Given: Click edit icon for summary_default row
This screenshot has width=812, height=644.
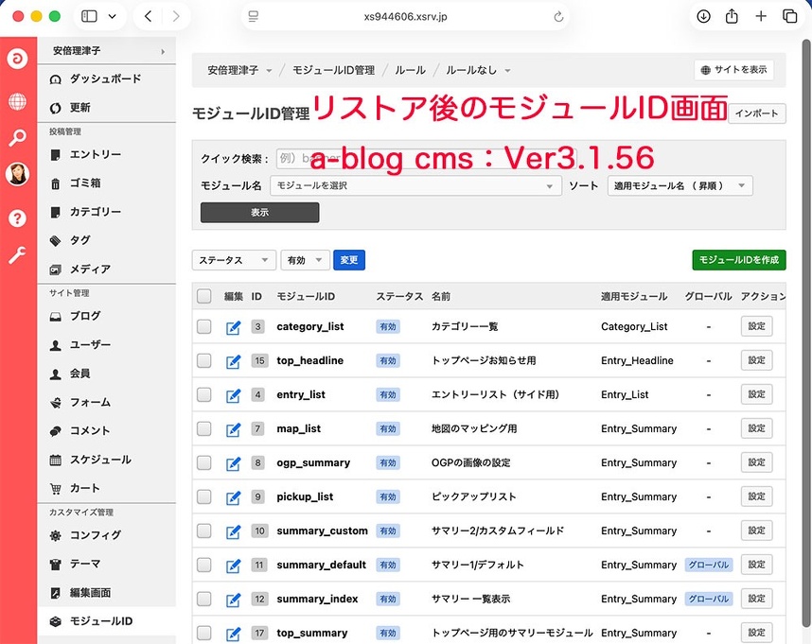Looking at the screenshot, I should [234, 566].
